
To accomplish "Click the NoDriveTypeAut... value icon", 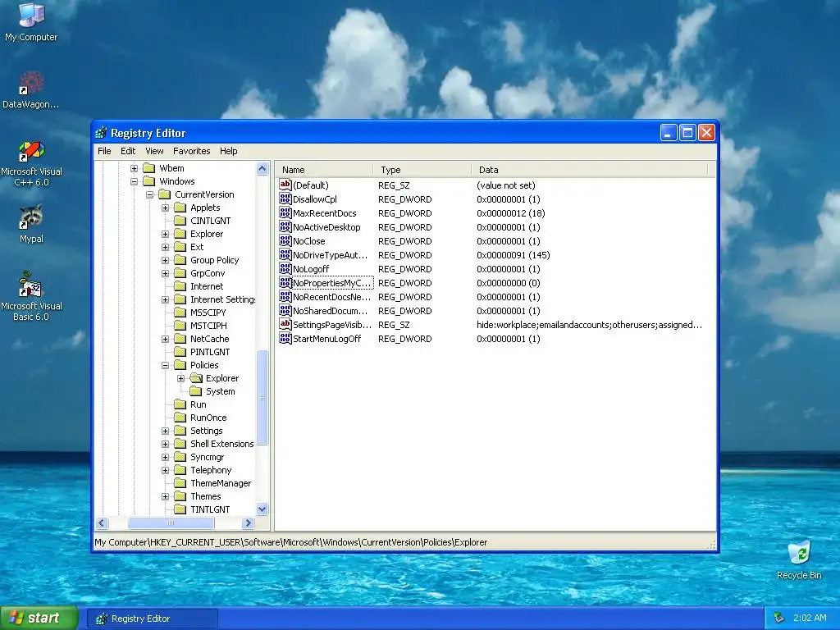I will [x=285, y=254].
